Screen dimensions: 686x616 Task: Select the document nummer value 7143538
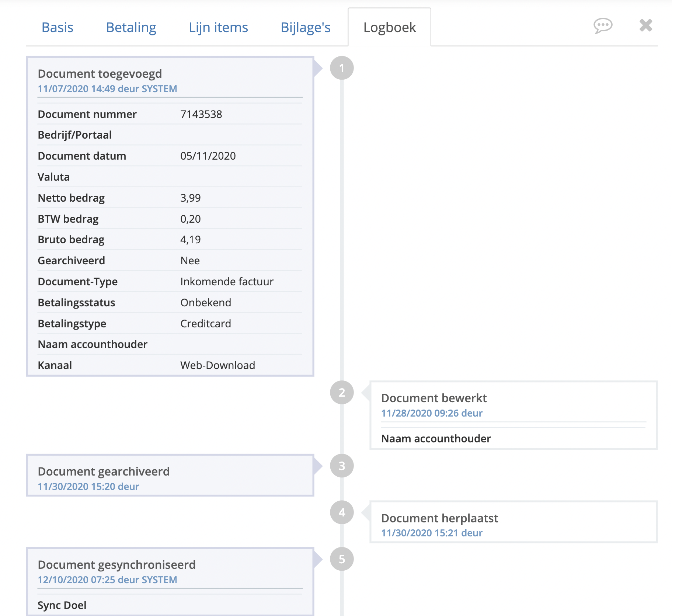201,114
